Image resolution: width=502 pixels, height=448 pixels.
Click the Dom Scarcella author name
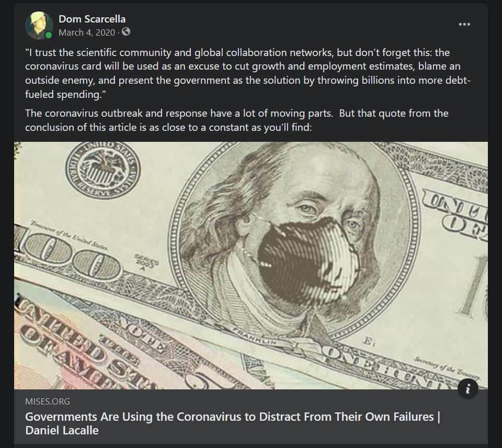[x=92, y=19]
